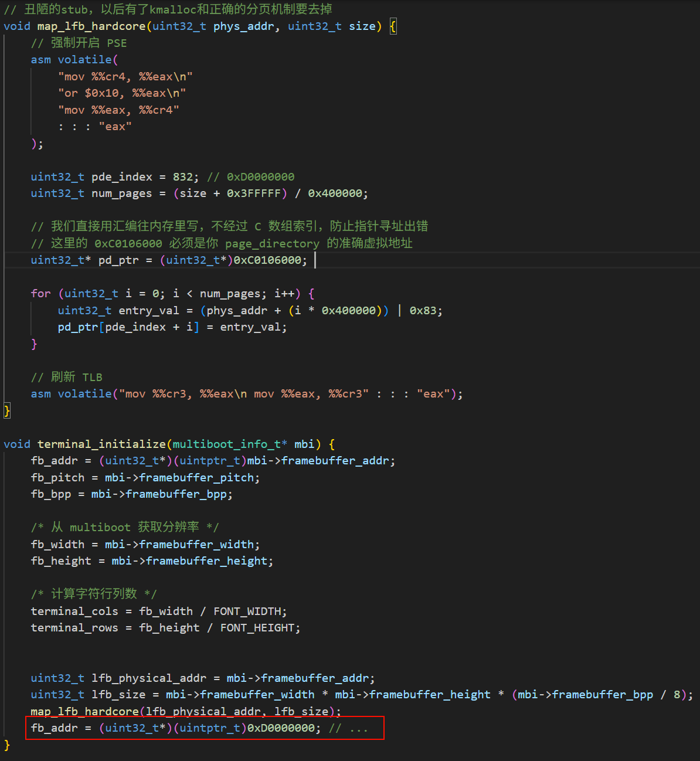This screenshot has width=700, height=761.
Task: Click the map_lfb_hardcore function name in its definition
Action: pos(91,26)
